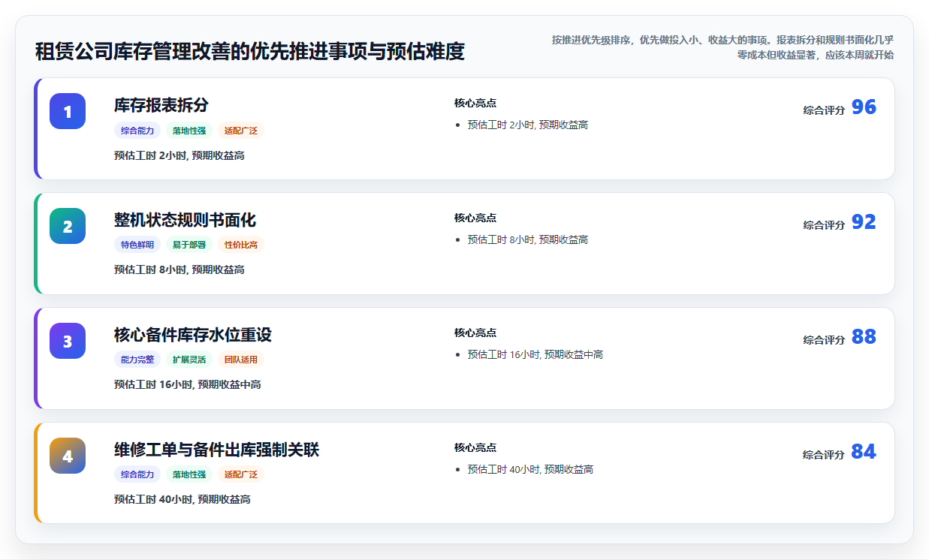Open the 库存报表拆分 card title
The width and height of the screenshot is (929, 560).
(x=161, y=105)
